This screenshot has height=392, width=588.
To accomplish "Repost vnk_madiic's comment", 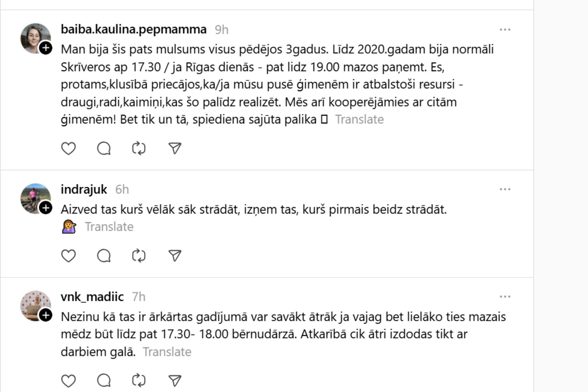I will pos(139,381).
